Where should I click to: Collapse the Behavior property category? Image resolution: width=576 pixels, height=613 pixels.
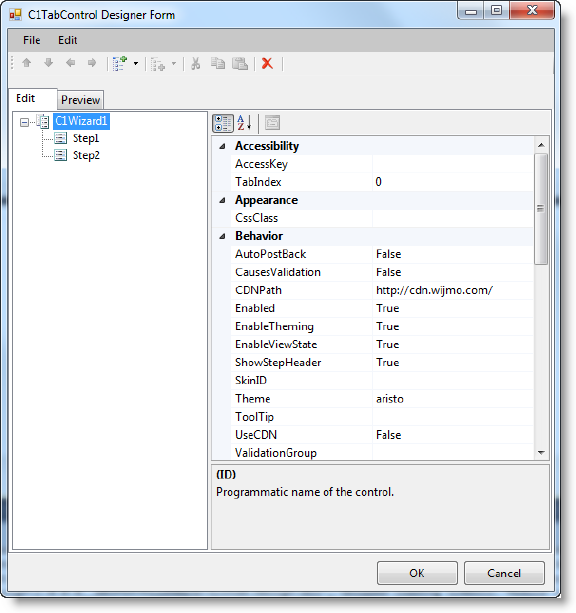point(223,236)
